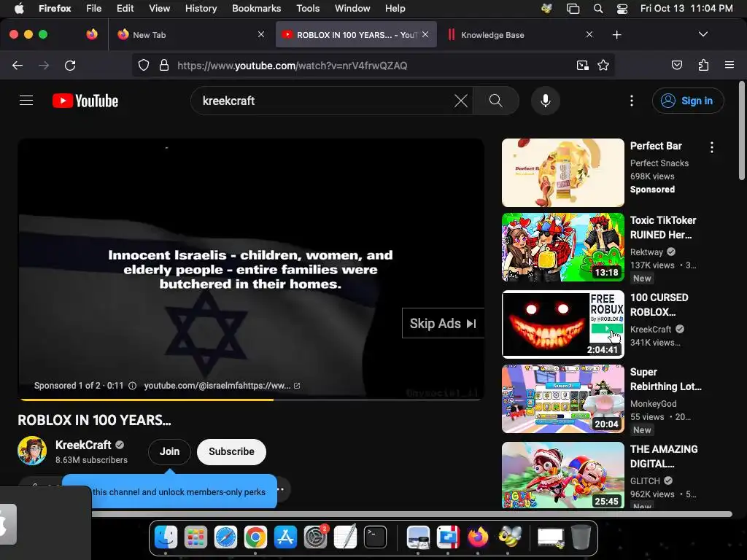Image resolution: width=747 pixels, height=560 pixels.
Task: Open THE AMAZING DIGITAL video thumbnail
Action: (563, 475)
